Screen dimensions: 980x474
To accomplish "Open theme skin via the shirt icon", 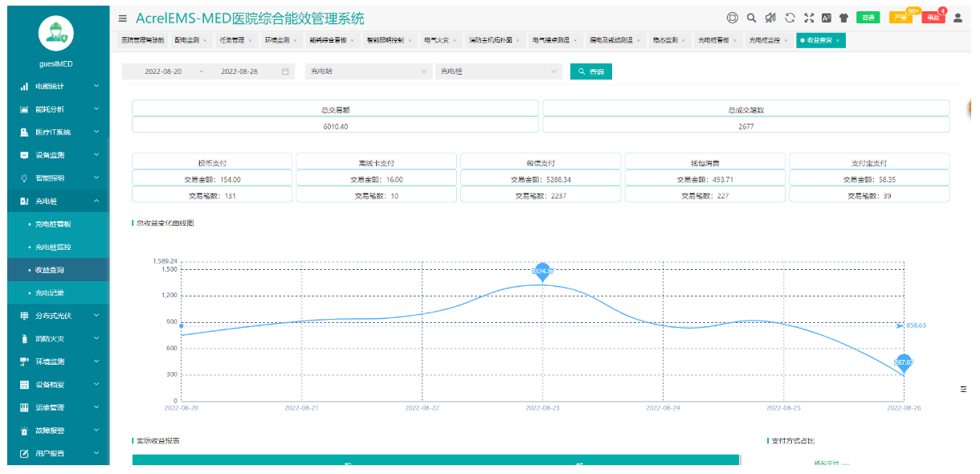I will pyautogui.click(x=843, y=18).
